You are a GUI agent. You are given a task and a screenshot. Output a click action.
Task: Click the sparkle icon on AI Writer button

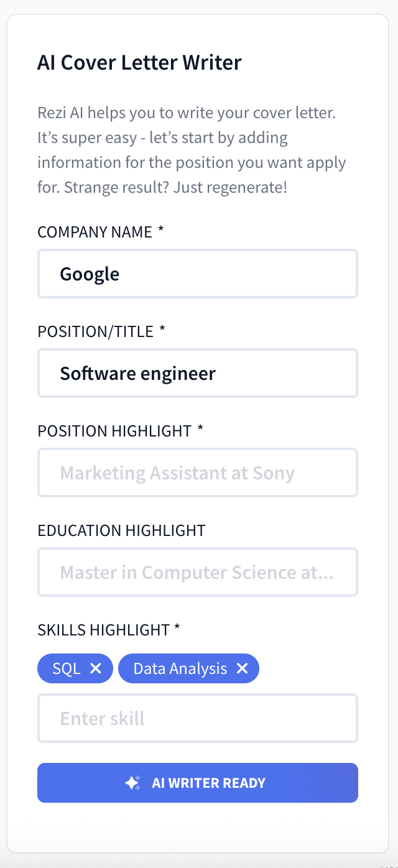[x=132, y=783]
